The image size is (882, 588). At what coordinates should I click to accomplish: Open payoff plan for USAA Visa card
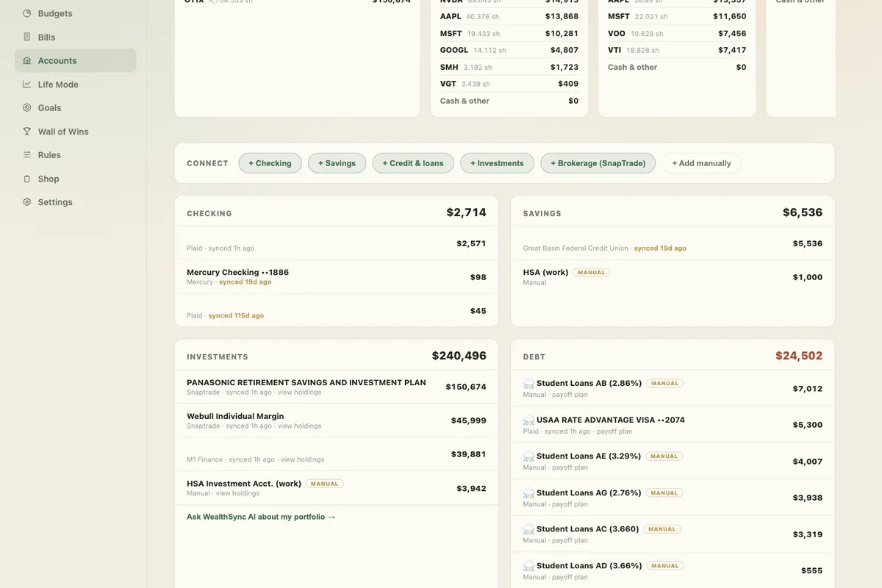coord(614,431)
